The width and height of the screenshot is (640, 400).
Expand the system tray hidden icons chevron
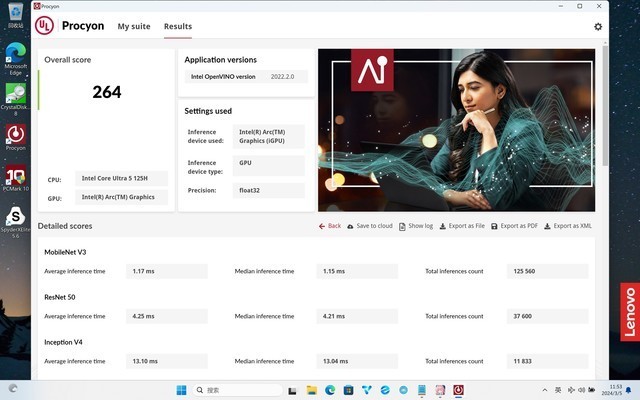click(x=545, y=389)
